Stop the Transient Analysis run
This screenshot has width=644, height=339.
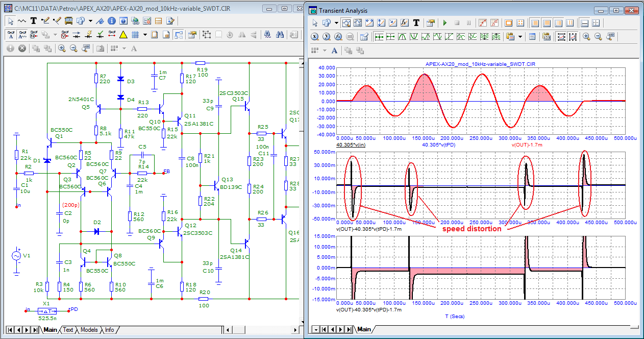coord(457,23)
